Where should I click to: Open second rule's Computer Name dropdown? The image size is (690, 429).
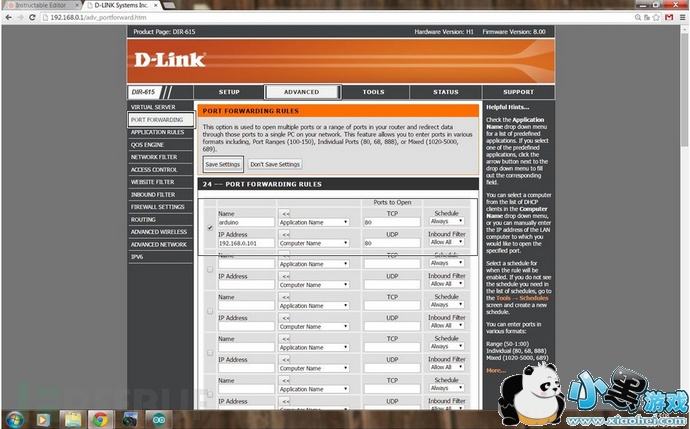[314, 285]
